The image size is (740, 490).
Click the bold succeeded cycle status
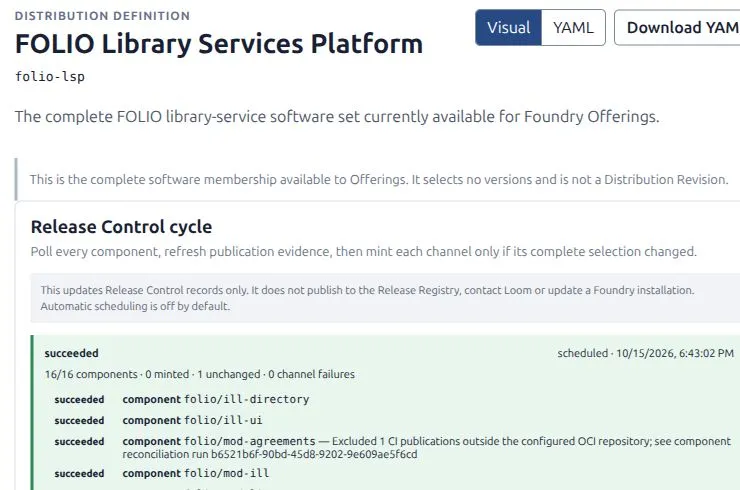tap(72, 353)
